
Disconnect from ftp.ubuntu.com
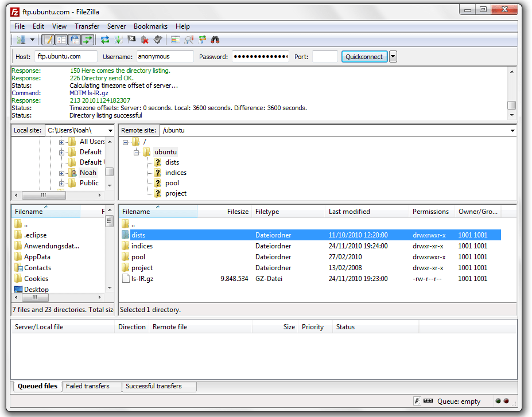(x=145, y=39)
